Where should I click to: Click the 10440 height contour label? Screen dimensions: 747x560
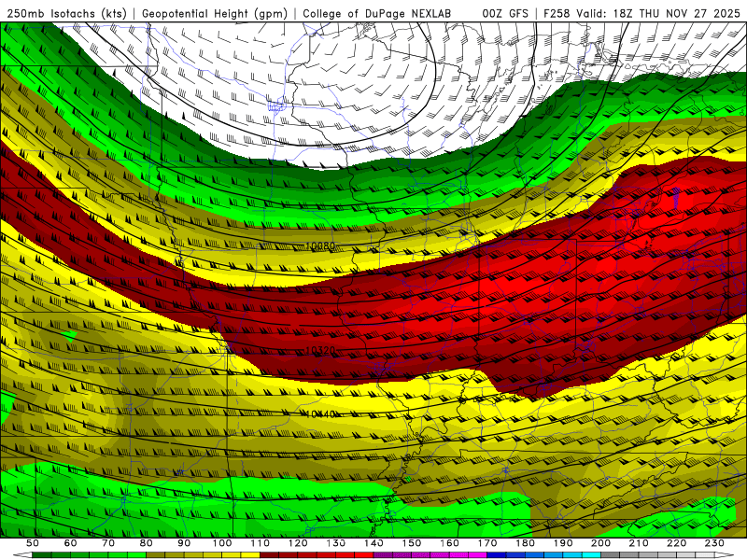pos(320,414)
